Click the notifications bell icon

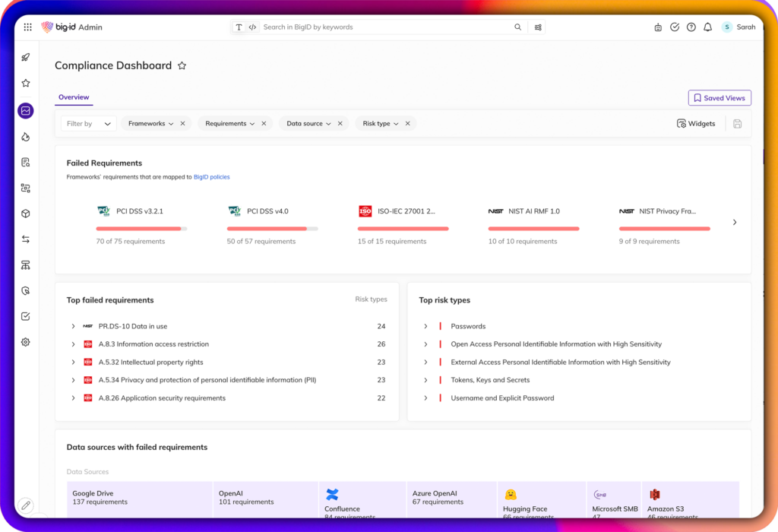[707, 27]
